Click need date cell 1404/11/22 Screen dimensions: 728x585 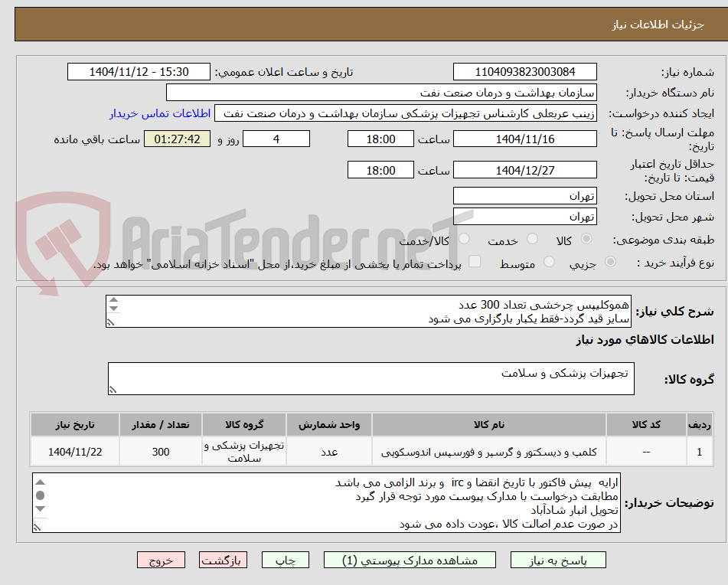pyautogui.click(x=75, y=451)
